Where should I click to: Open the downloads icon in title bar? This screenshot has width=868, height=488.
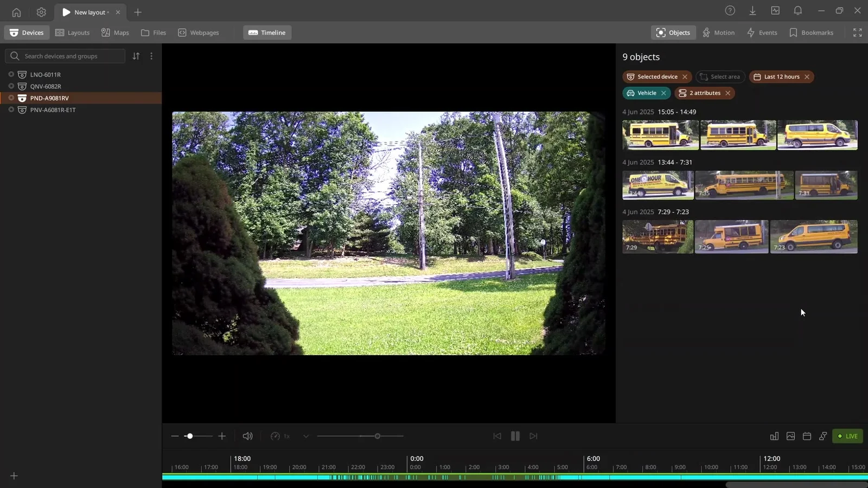pyautogui.click(x=752, y=10)
